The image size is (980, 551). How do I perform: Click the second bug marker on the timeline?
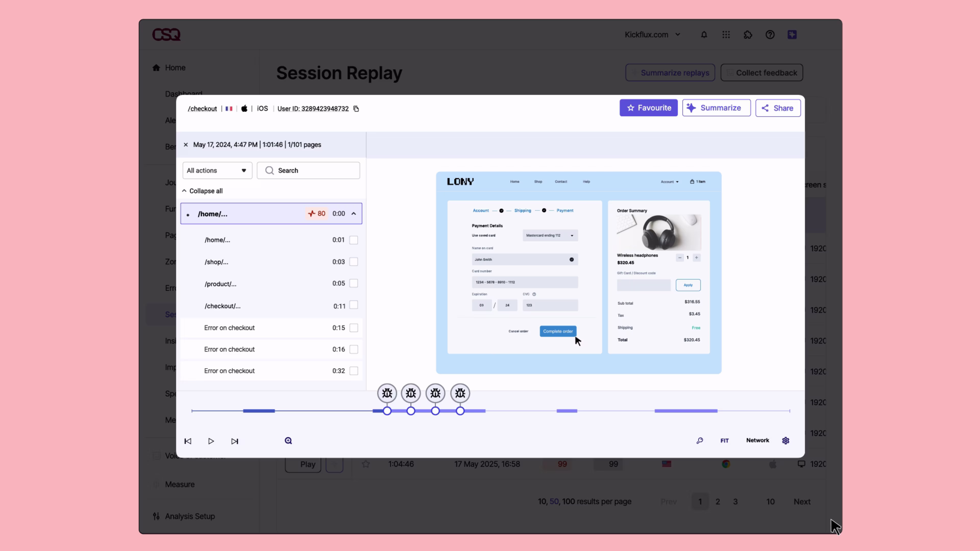411,393
